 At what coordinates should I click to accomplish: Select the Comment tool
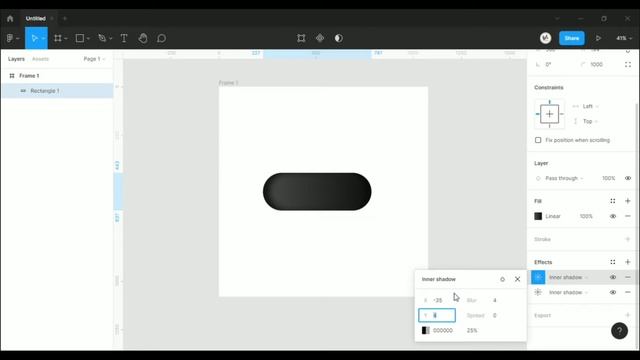(162, 38)
